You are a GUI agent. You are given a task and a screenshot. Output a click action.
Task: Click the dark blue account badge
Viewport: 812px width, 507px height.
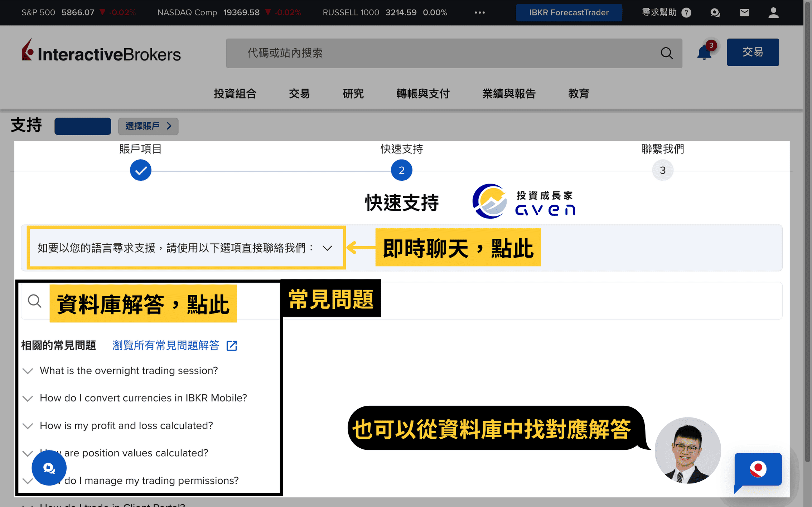click(83, 126)
